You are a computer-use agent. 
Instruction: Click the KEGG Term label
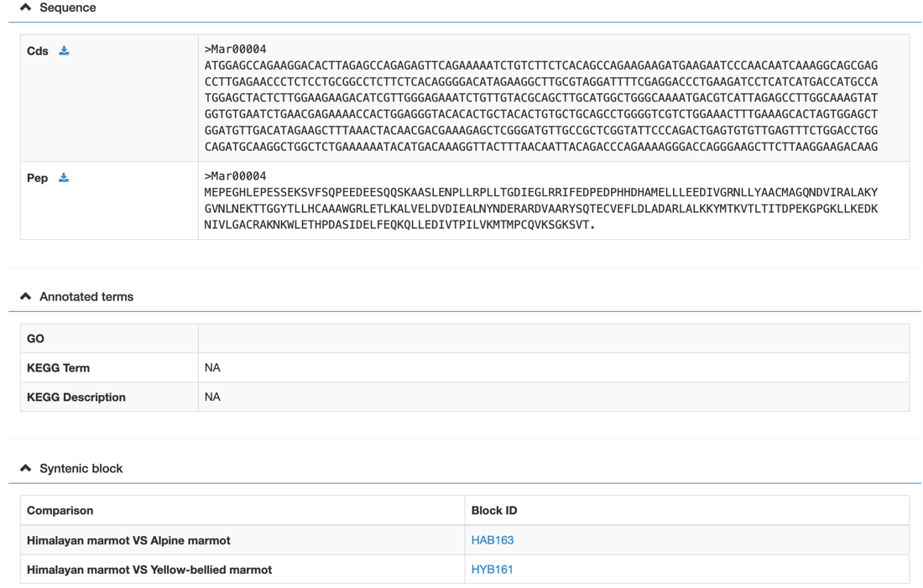58,368
